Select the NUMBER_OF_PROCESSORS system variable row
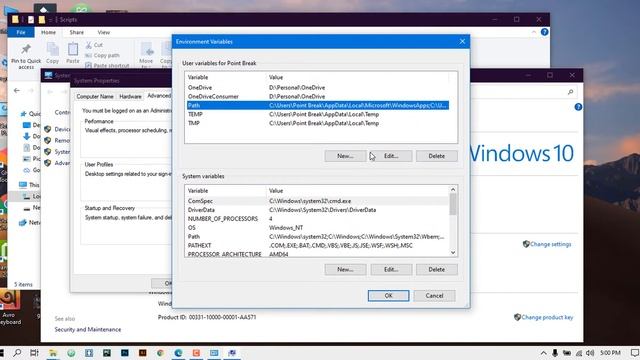The height and width of the screenshot is (360, 640). (x=318, y=219)
